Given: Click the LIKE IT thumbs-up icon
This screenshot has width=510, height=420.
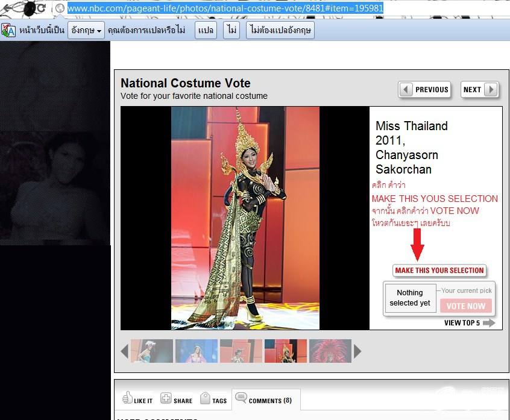Looking at the screenshot, I should 127,398.
